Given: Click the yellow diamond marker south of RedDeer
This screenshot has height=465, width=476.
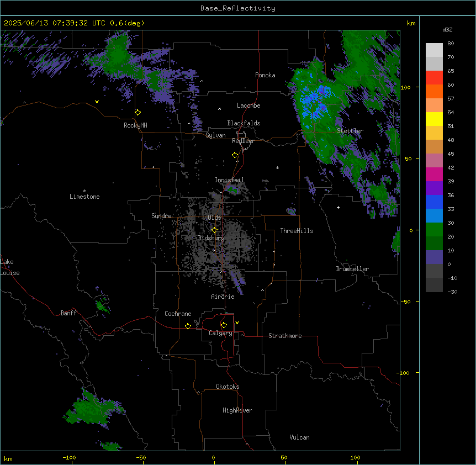Looking at the screenshot, I should (x=235, y=155).
